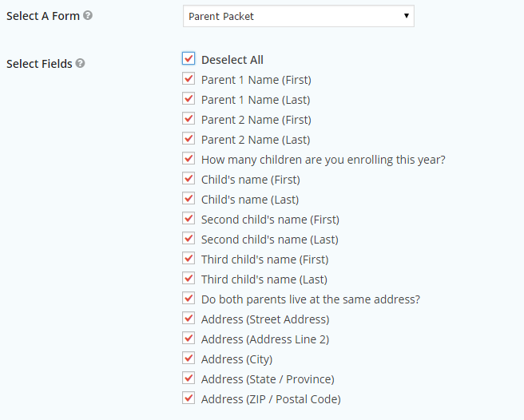Click the dropdown arrow on form selector

[x=407, y=16]
